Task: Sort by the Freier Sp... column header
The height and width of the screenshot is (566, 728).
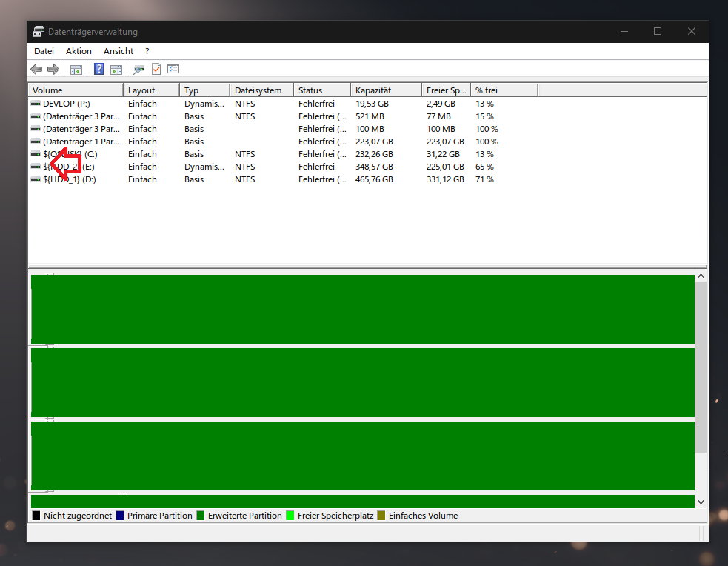Action: (x=446, y=90)
